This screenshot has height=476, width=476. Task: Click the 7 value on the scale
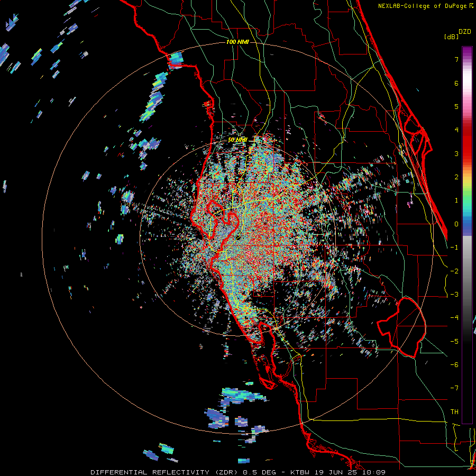click(456, 59)
